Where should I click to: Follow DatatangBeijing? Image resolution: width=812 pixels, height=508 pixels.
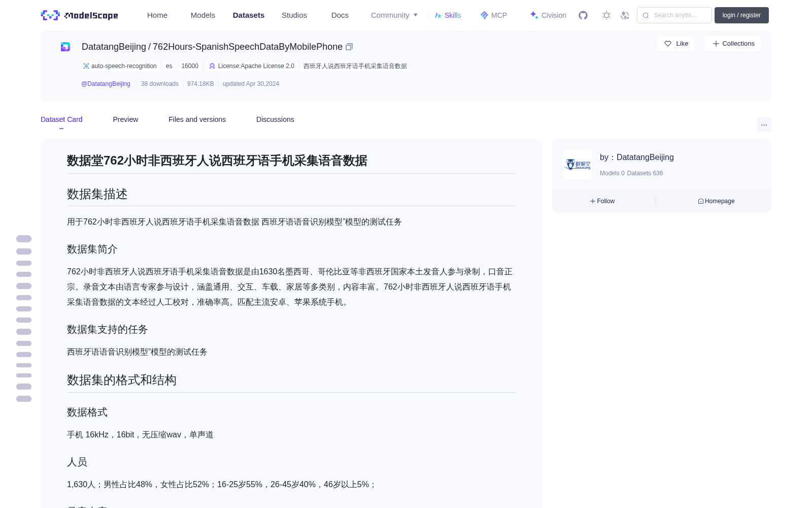[602, 201]
